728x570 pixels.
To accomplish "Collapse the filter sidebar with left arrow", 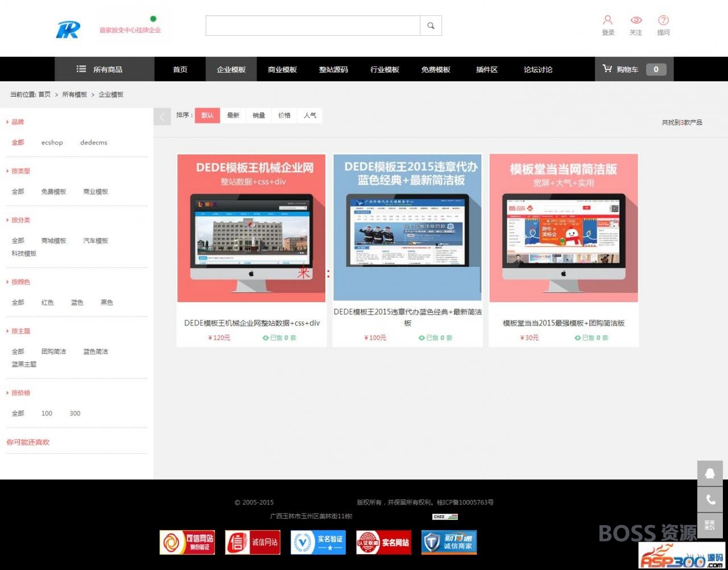I will pyautogui.click(x=162, y=117).
